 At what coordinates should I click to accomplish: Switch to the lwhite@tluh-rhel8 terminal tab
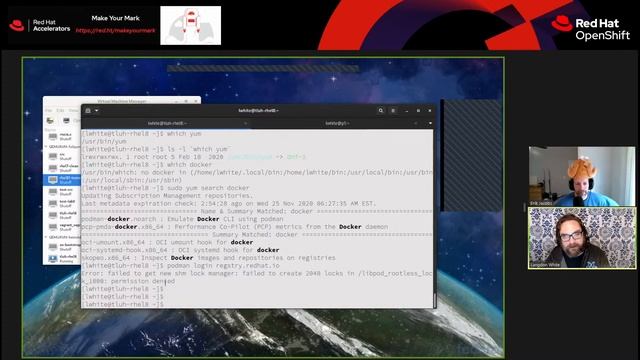[x=167, y=123]
